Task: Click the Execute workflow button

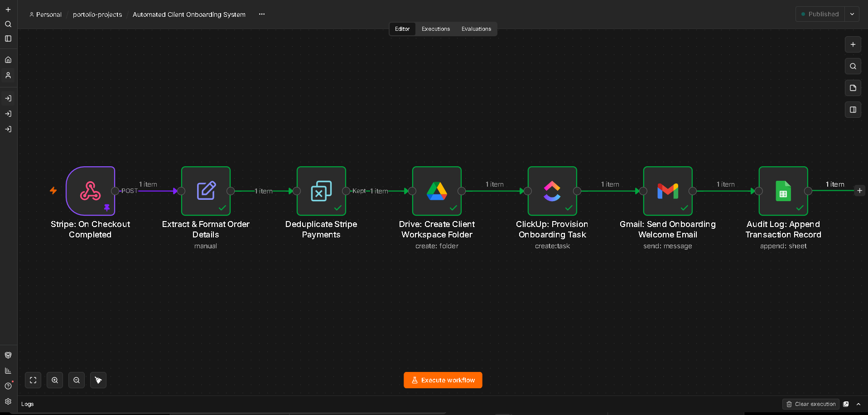Action: coord(443,380)
